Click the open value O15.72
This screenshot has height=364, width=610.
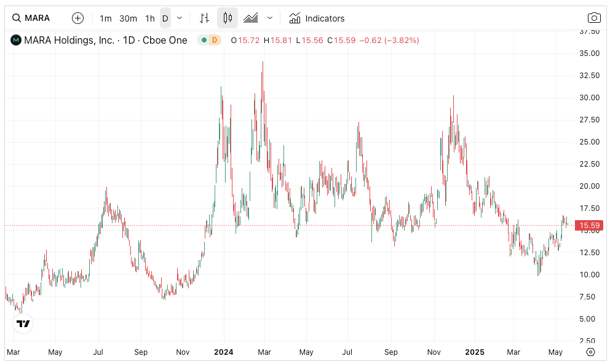pyautogui.click(x=245, y=41)
